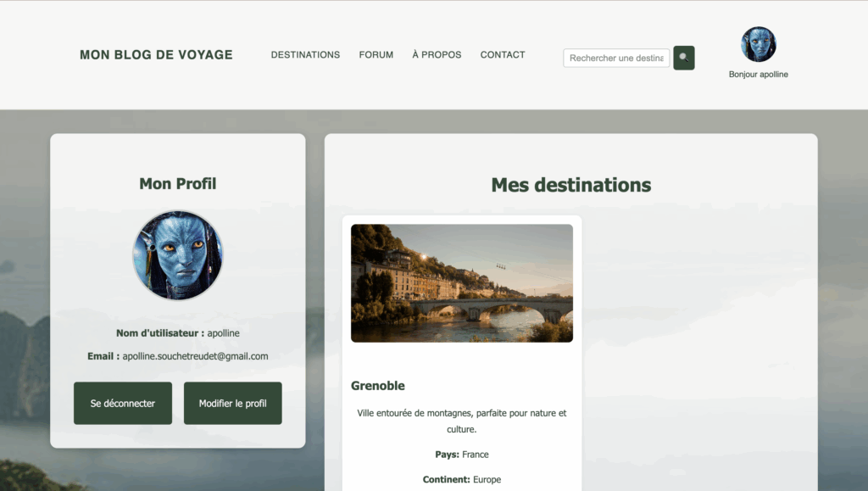Navigate to the CONTACT page

(503, 55)
